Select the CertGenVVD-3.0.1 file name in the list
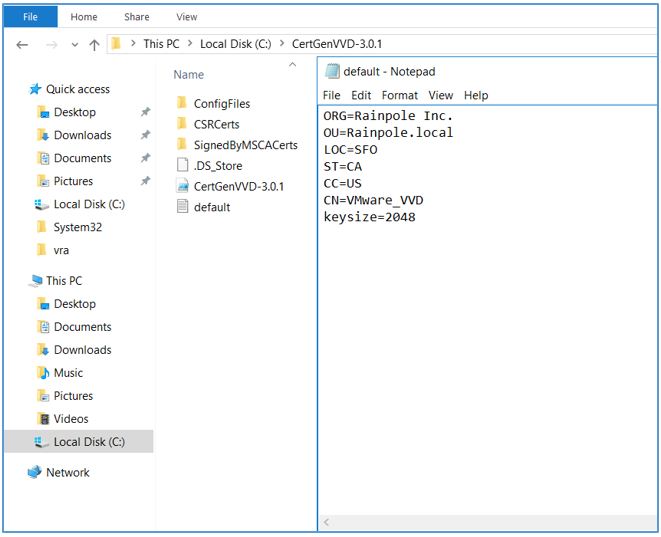The image size is (661, 537). click(x=239, y=186)
